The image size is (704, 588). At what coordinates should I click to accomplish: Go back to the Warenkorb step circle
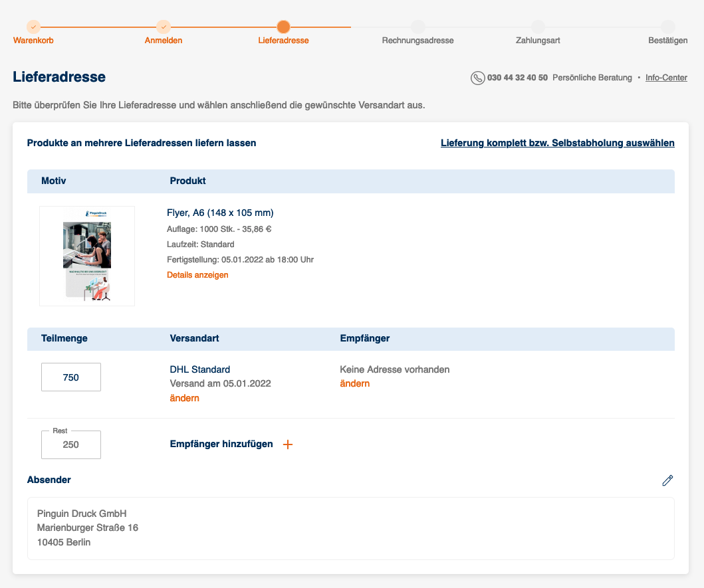(33, 27)
